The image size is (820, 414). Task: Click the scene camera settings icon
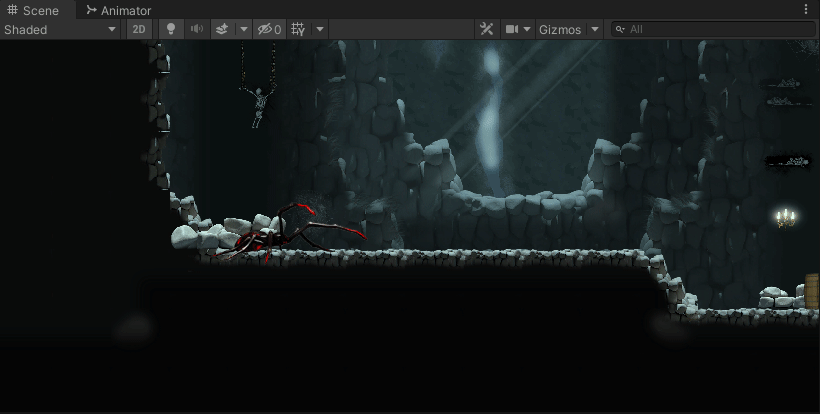[512, 29]
